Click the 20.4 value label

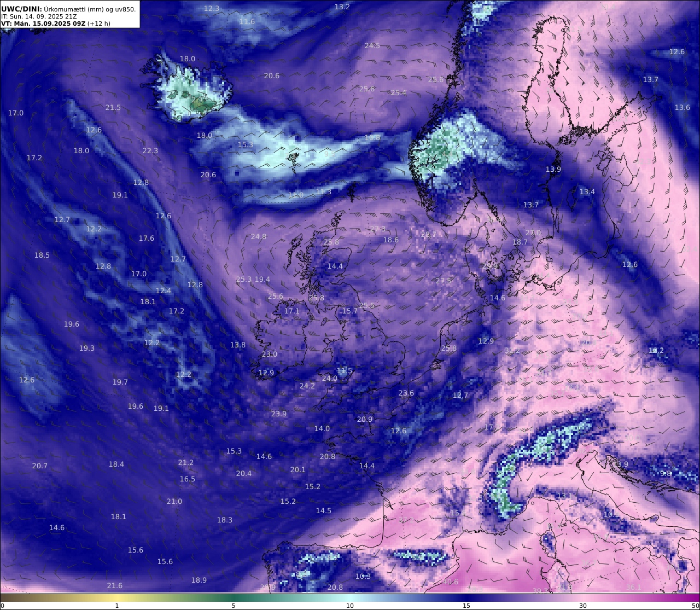(x=244, y=473)
